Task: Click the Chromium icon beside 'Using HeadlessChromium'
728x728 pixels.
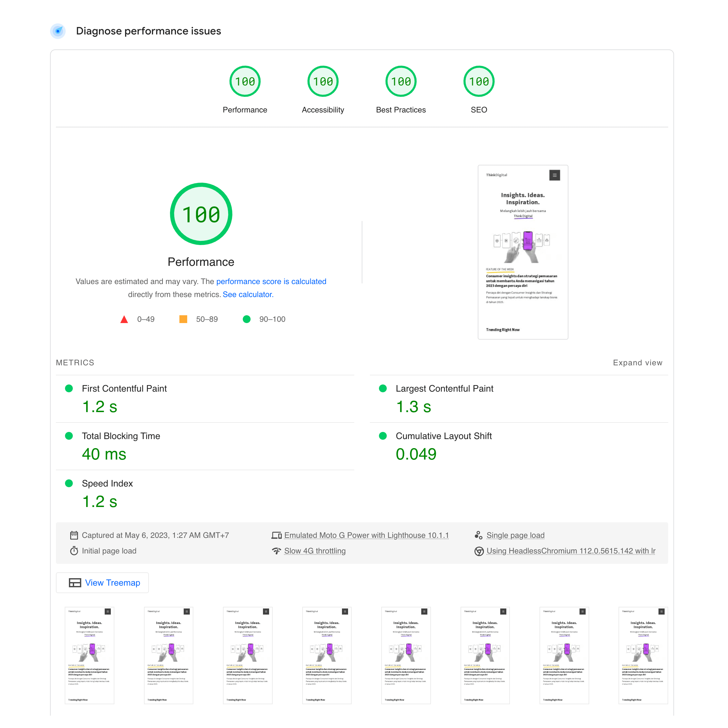Action: tap(478, 551)
